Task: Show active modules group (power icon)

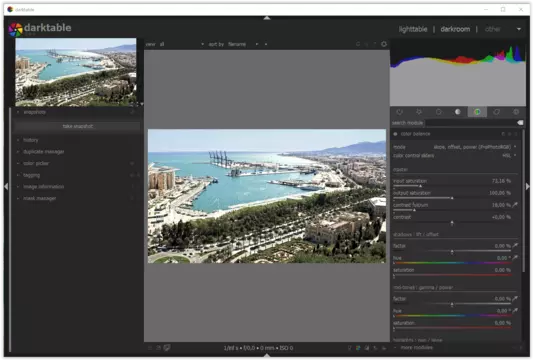Action: [399, 112]
